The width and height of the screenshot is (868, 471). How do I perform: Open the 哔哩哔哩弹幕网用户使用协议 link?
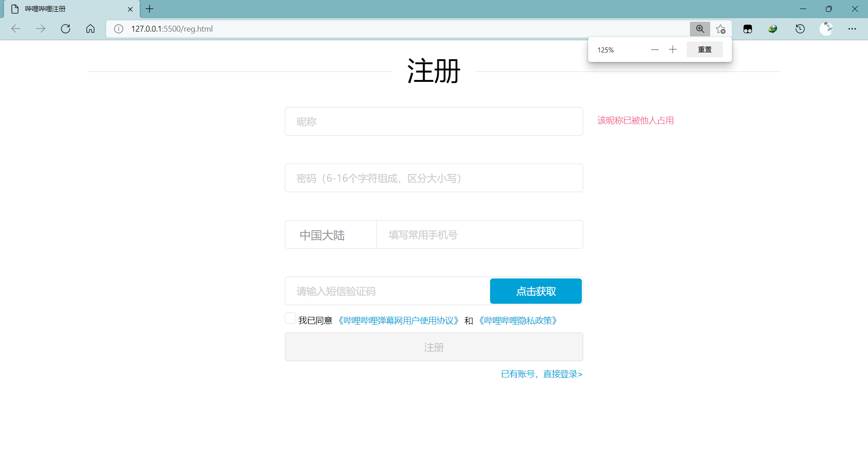[398, 320]
